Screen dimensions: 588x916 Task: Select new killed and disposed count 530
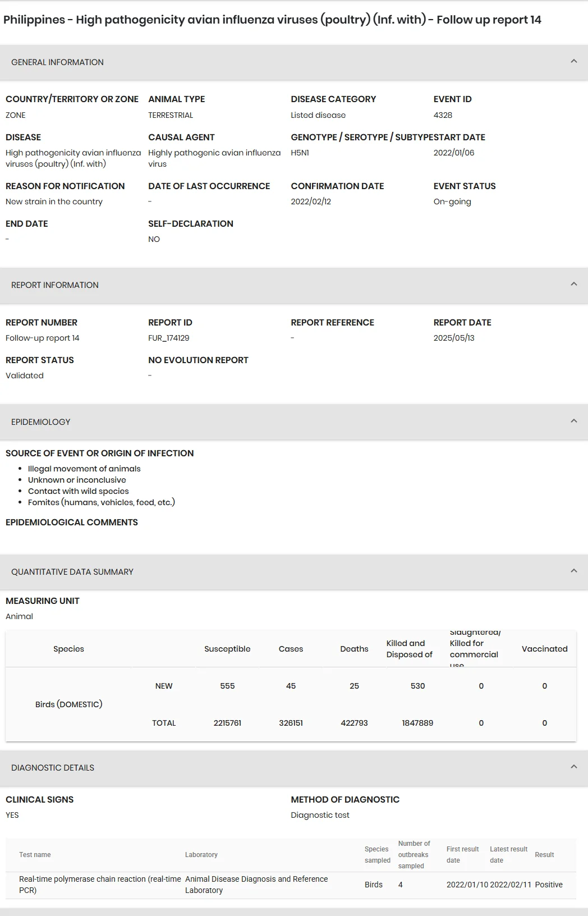point(417,686)
